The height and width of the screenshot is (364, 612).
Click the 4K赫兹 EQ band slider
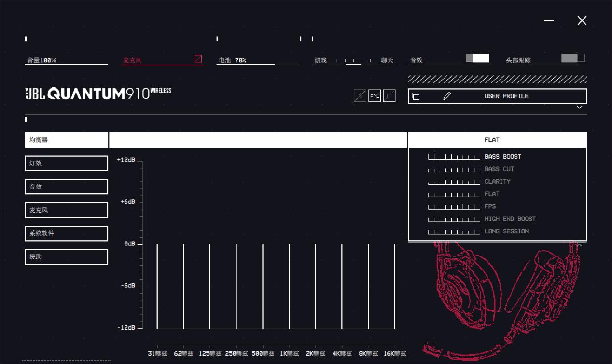[x=342, y=286]
